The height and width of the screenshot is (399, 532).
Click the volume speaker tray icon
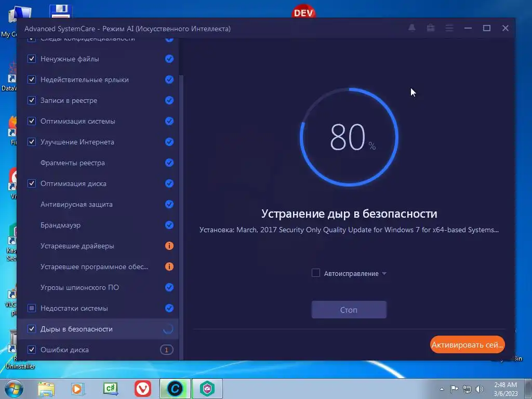pyautogui.click(x=480, y=389)
